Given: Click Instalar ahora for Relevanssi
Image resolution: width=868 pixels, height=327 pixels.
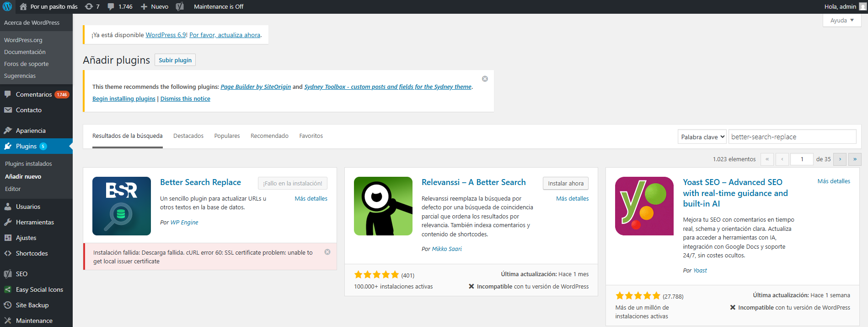Looking at the screenshot, I should [566, 183].
